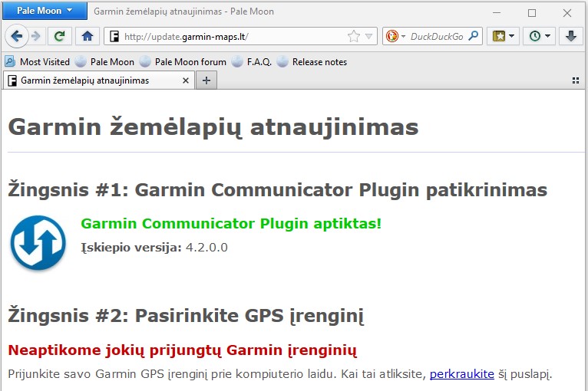Close the Pale Moon window
Image resolution: width=588 pixels, height=391 pixels.
tap(567, 13)
